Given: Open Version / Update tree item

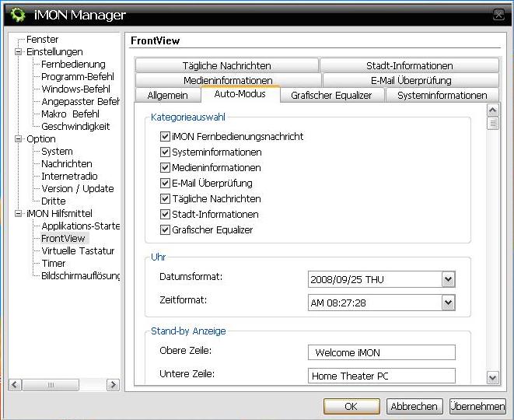Looking at the screenshot, I should tap(77, 189).
